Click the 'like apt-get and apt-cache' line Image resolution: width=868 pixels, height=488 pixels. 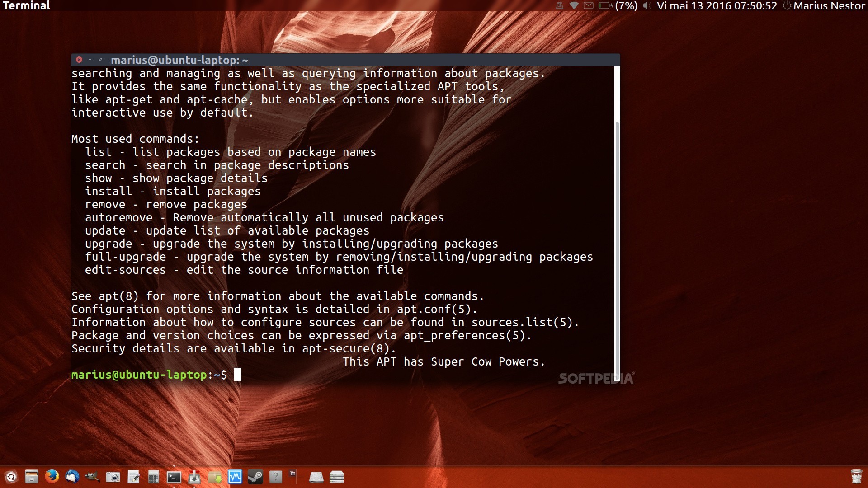point(292,99)
